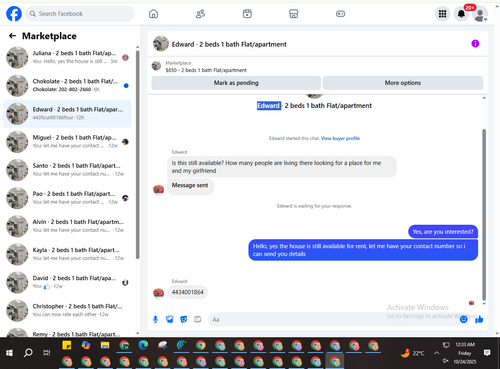Open the $850 2 beds listing link
500x369 pixels.
point(206,70)
